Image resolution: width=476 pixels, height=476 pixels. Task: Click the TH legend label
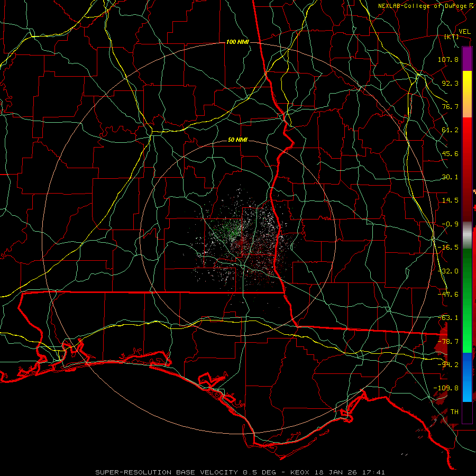point(454,412)
